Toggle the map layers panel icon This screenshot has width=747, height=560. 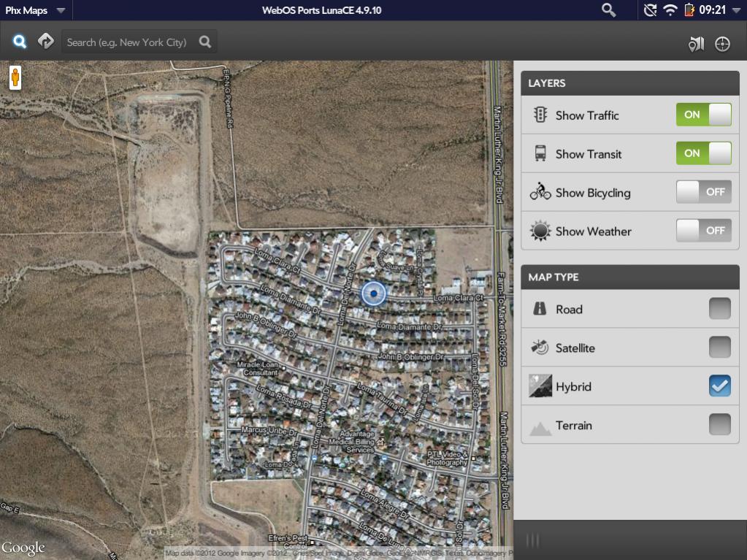pos(696,45)
